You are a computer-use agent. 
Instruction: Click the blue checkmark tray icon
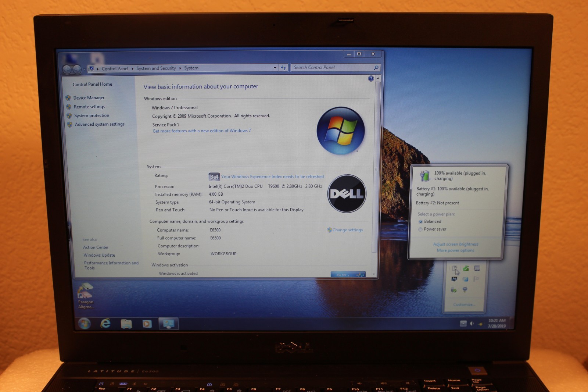[x=465, y=279]
